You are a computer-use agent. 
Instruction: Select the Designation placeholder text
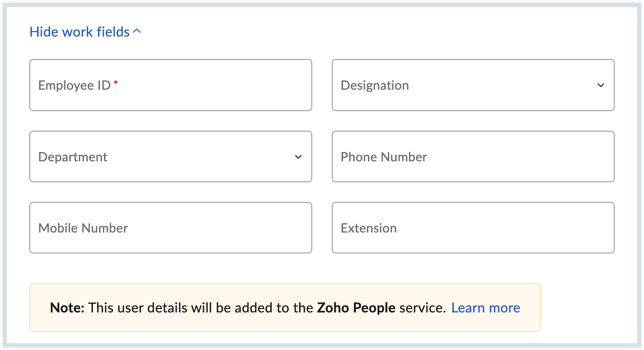[375, 85]
